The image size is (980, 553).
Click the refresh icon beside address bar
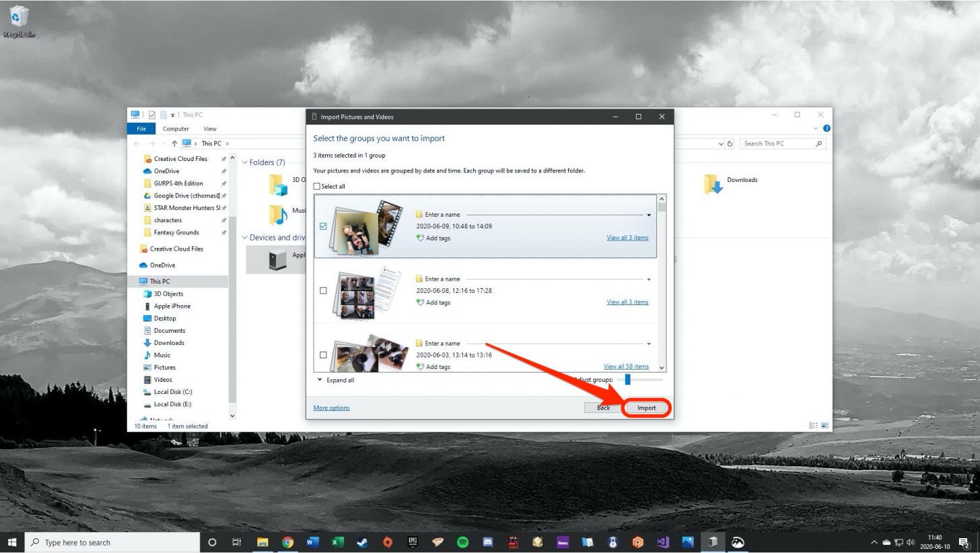730,143
